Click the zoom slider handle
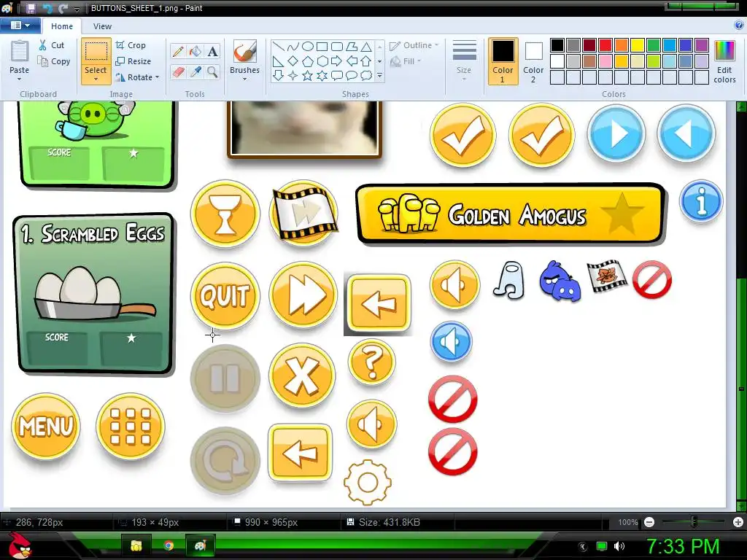This screenshot has width=747, height=560. 694,522
